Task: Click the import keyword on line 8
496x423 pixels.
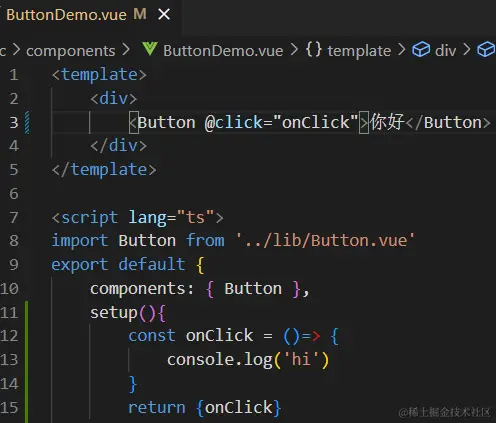Action: (80, 240)
